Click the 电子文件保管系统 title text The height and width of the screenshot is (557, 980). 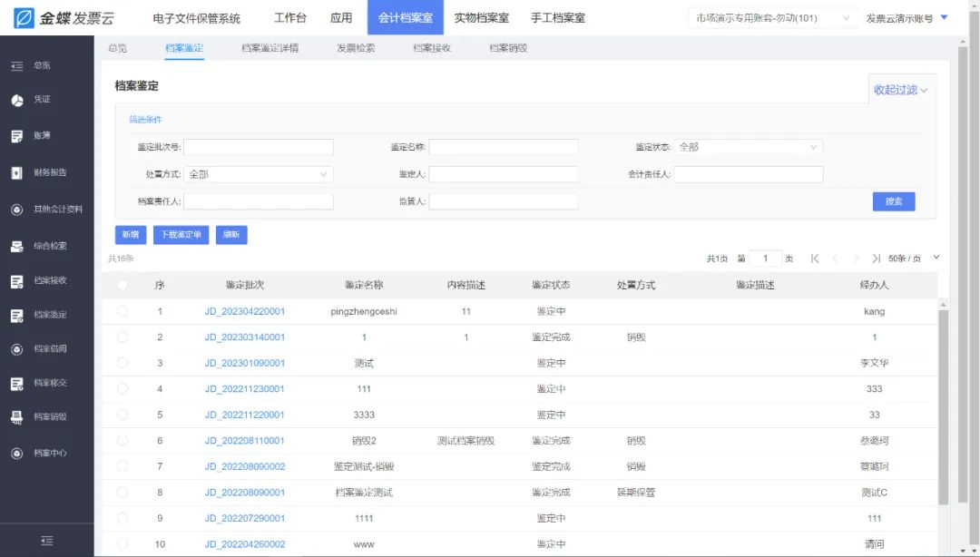click(196, 19)
